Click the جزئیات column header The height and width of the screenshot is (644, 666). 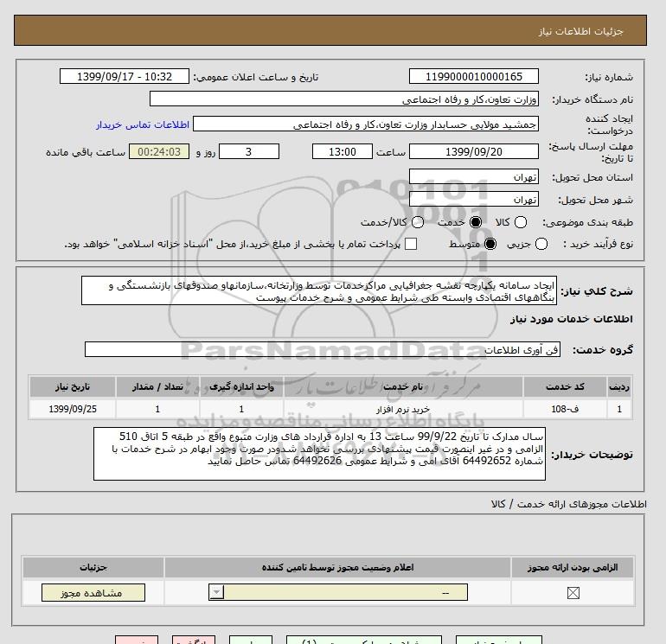(x=93, y=567)
